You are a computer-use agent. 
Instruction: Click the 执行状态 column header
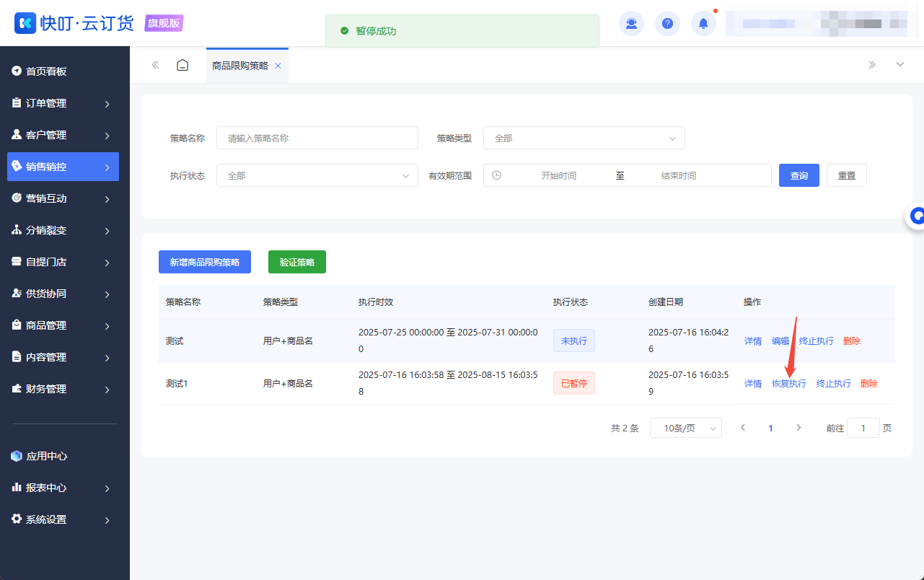[x=571, y=302]
